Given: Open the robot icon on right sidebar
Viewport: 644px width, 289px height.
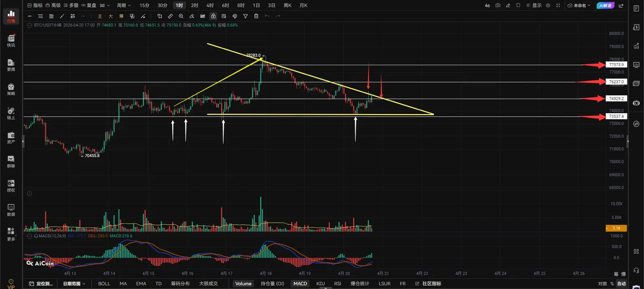Looking at the screenshot, I should pyautogui.click(x=636, y=103).
